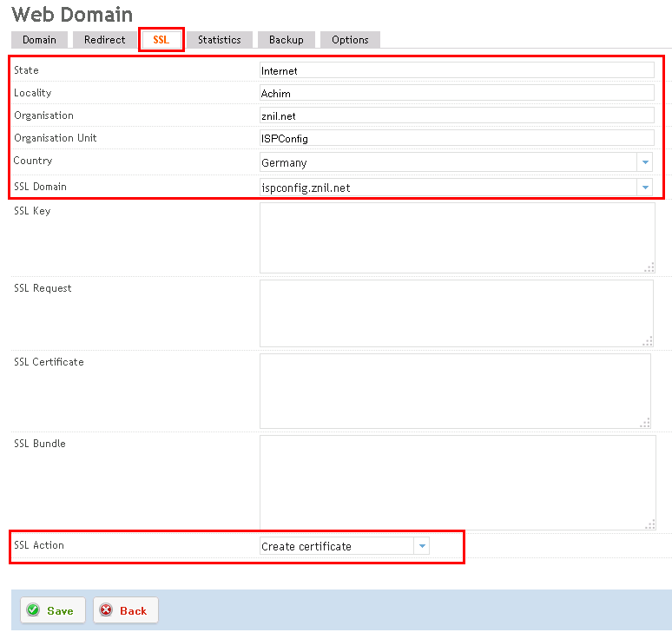
Task: Click the red X icon on Back
Action: pos(106,610)
